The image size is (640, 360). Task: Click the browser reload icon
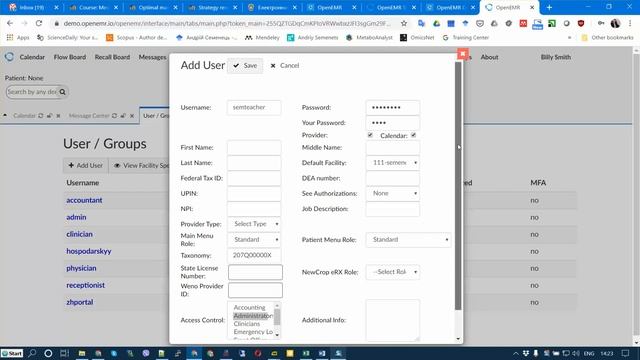(x=39, y=23)
